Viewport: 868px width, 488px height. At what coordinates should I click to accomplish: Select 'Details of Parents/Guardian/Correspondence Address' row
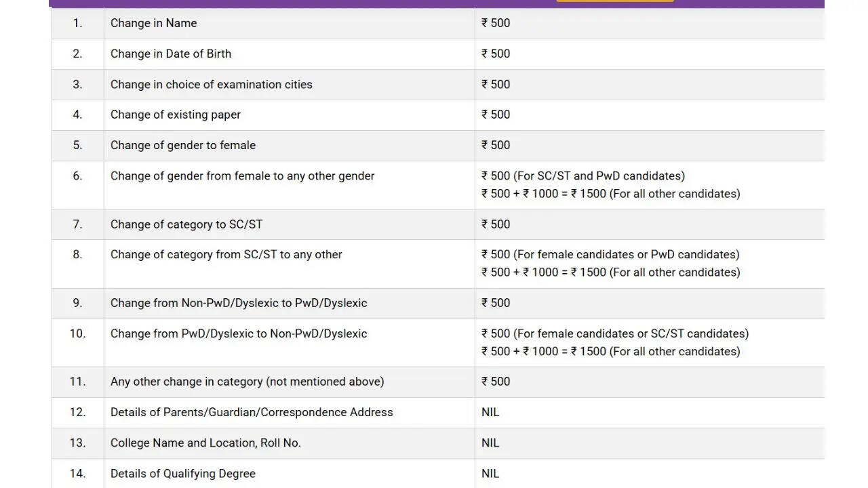coord(252,412)
